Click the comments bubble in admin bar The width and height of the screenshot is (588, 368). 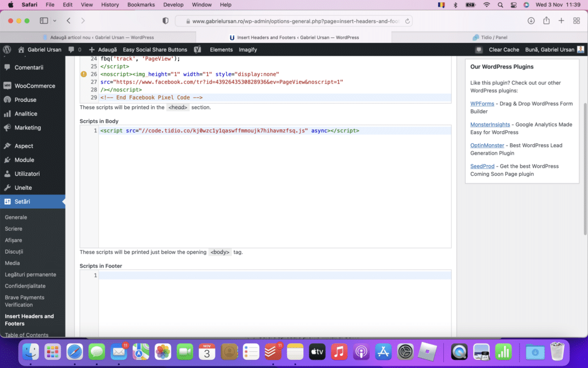[x=75, y=49]
